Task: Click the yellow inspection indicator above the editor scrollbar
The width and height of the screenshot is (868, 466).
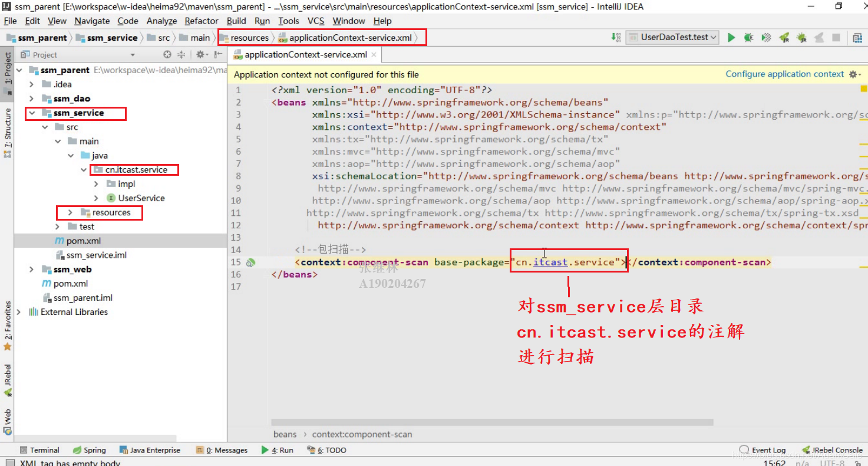Action: coord(863,89)
